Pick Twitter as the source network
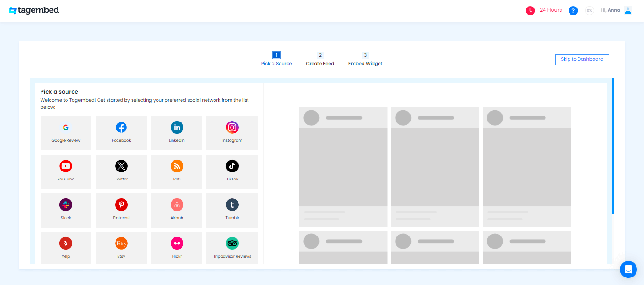644x285 pixels. pos(121,171)
